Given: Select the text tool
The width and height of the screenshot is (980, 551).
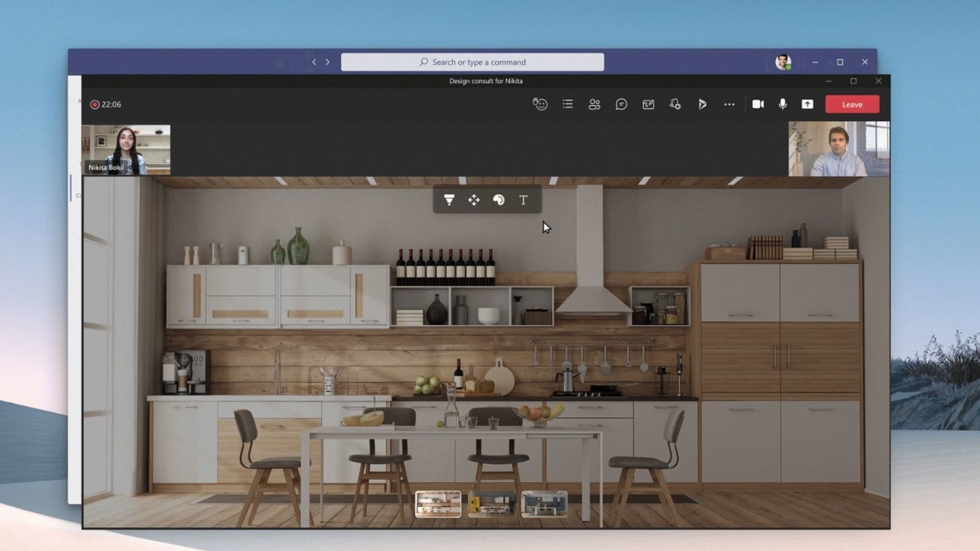Looking at the screenshot, I should [x=523, y=200].
